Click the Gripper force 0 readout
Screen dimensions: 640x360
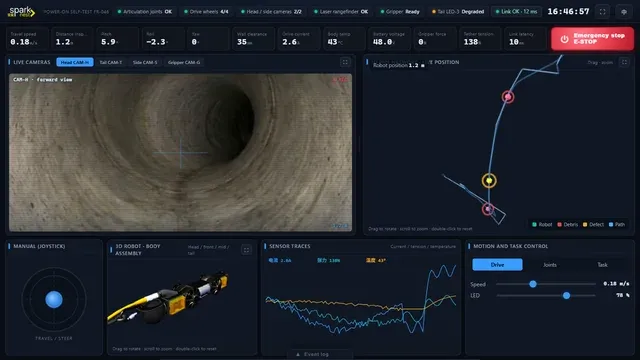click(x=435, y=39)
